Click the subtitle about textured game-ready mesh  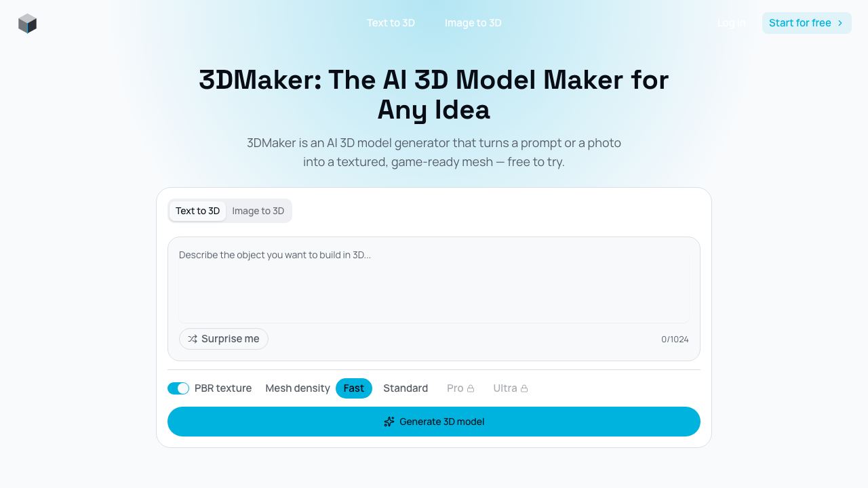click(x=434, y=152)
